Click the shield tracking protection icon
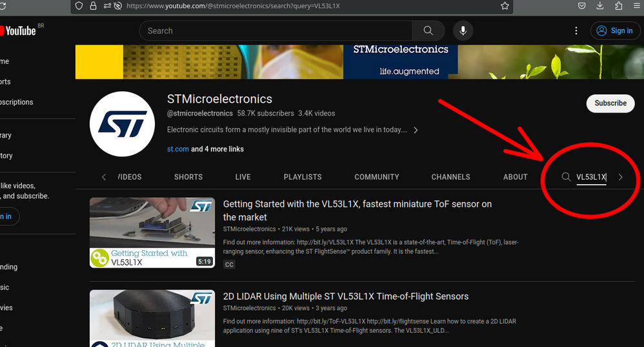The width and height of the screenshot is (644, 347). point(79,6)
